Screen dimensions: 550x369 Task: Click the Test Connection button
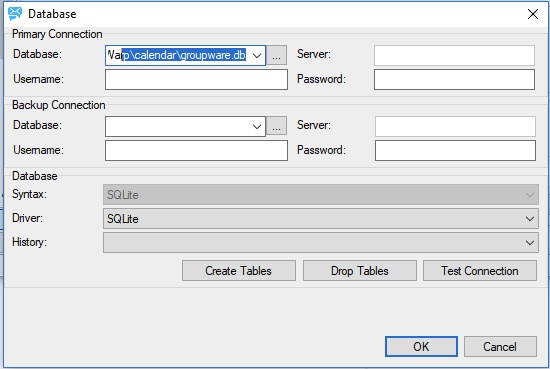[480, 271]
